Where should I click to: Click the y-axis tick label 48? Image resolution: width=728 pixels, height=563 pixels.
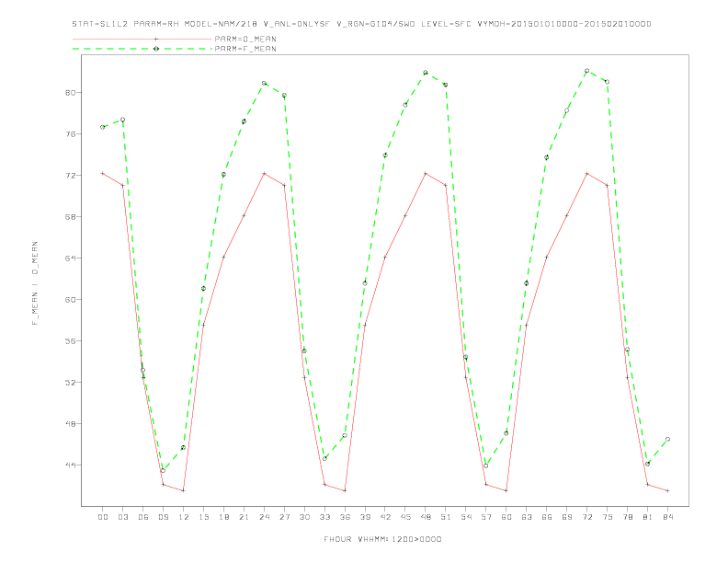coord(70,424)
